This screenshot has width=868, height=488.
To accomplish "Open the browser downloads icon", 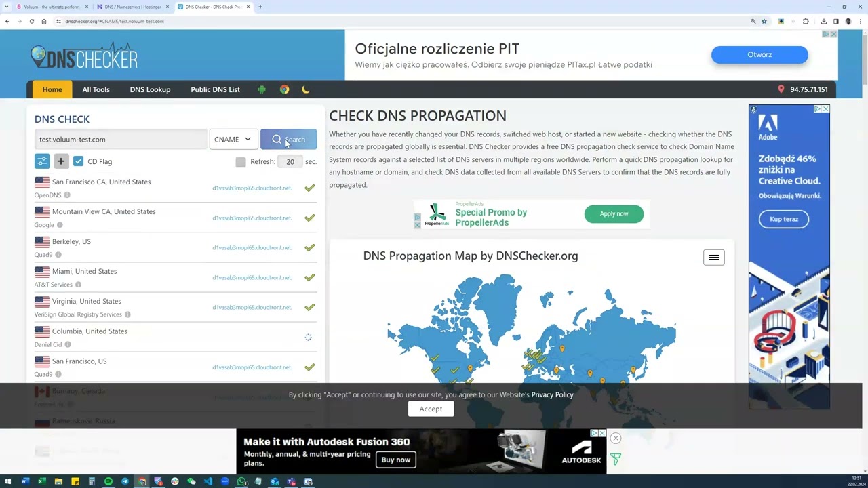I will coord(824,21).
